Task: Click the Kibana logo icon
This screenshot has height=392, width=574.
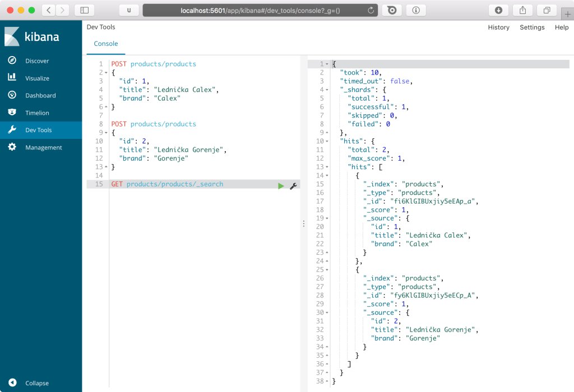Action: pyautogui.click(x=12, y=36)
